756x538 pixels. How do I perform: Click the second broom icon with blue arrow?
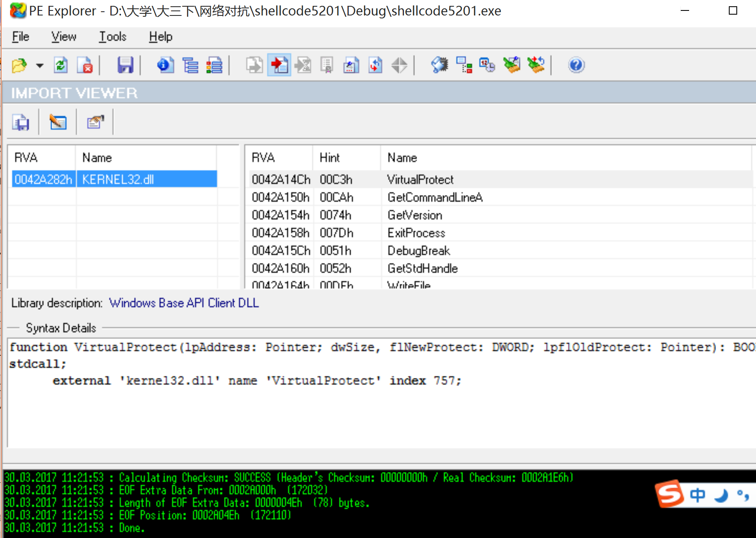536,65
